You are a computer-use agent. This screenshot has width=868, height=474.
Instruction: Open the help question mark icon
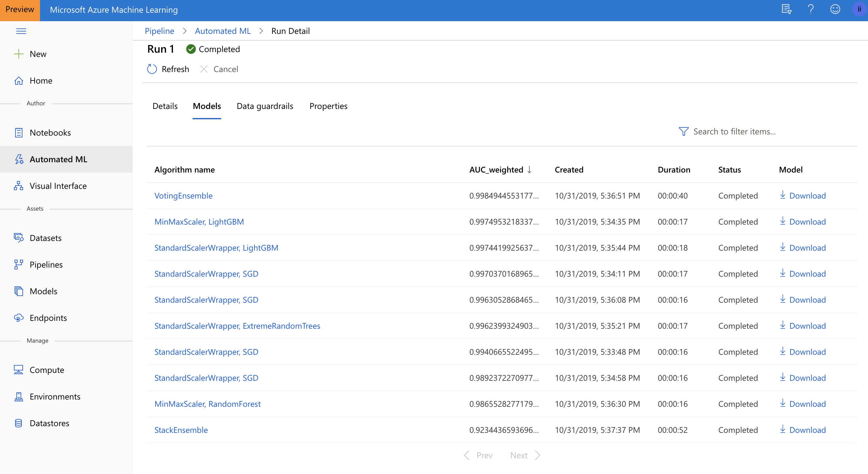(810, 9)
